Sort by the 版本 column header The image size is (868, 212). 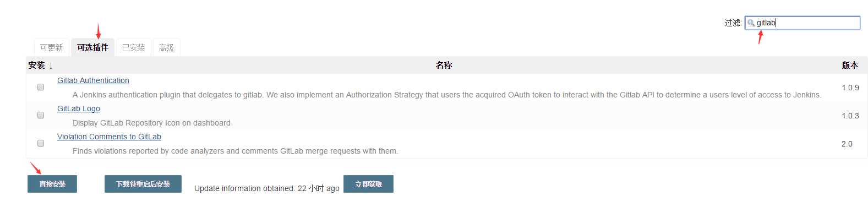pyautogui.click(x=850, y=65)
